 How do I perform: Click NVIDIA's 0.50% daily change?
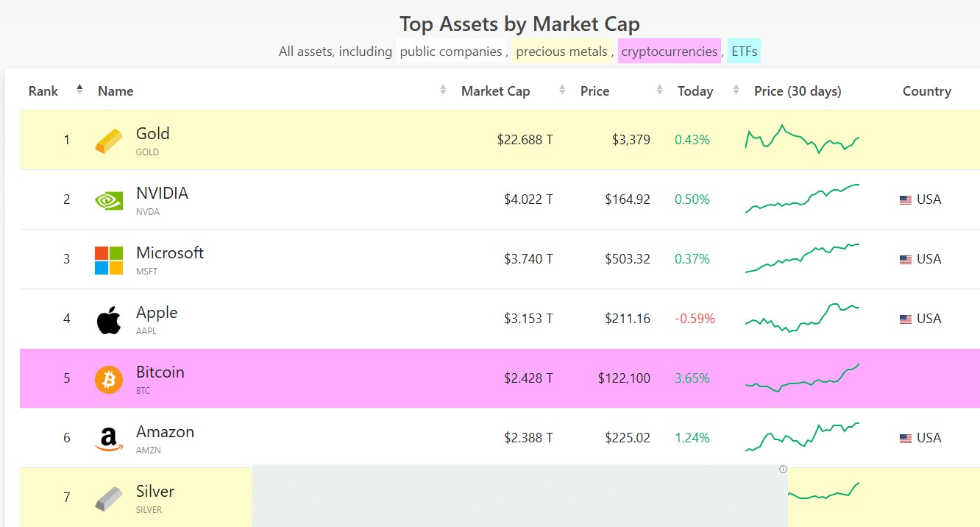[x=692, y=199]
